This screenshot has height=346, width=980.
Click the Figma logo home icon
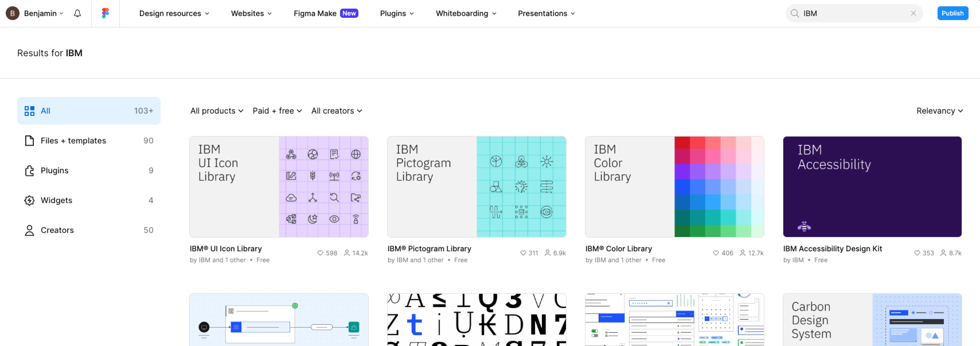pos(106,13)
